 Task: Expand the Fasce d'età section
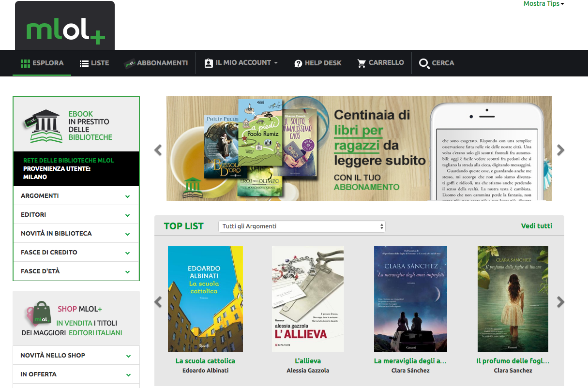coord(76,271)
